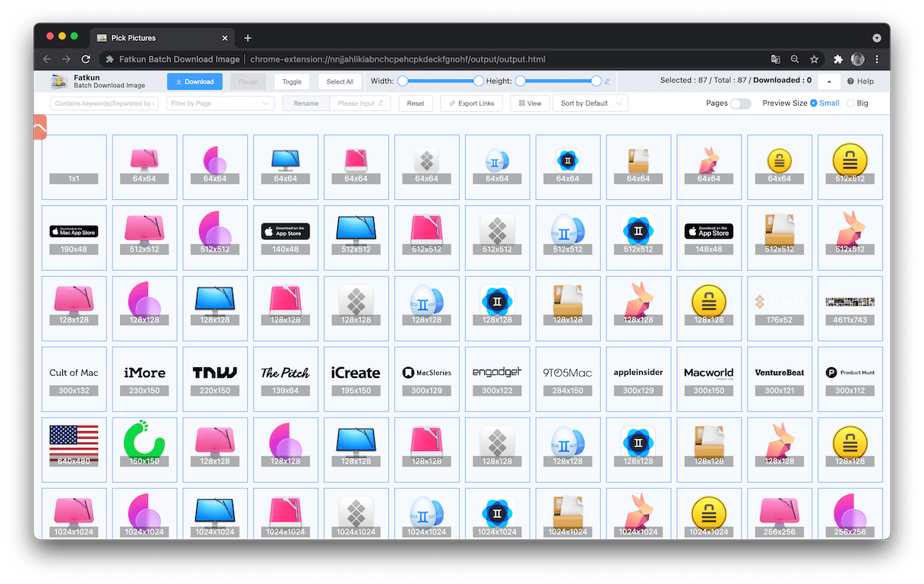Toggle the Pages switch
924x584 pixels.
(740, 103)
